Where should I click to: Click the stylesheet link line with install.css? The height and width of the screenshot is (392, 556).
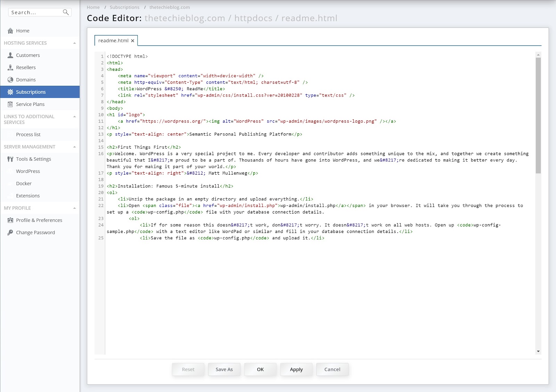pos(236,95)
